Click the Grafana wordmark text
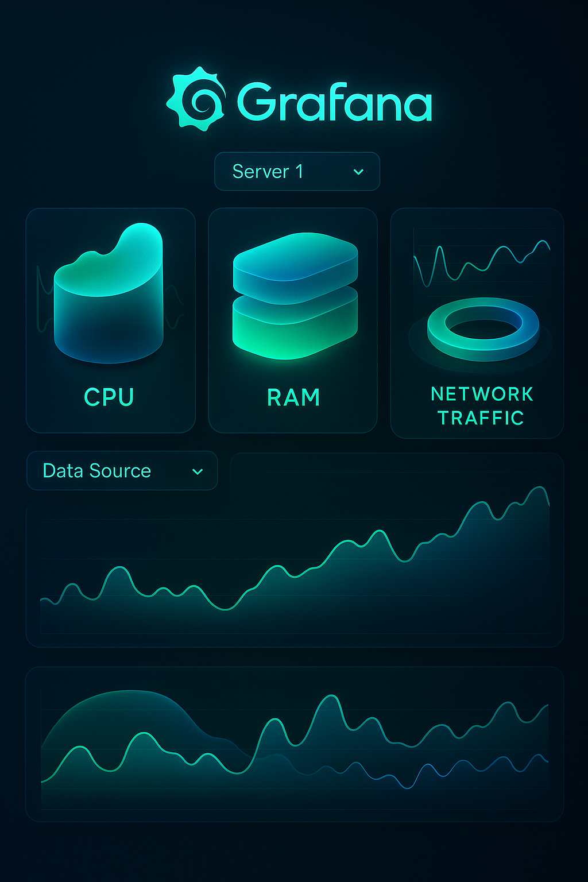Image resolution: width=588 pixels, height=882 pixels. (x=334, y=102)
